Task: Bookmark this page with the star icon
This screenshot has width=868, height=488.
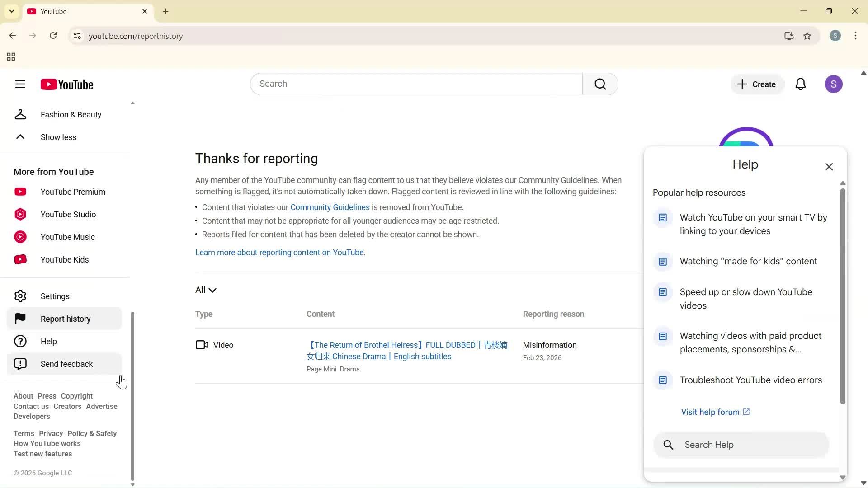Action: point(807,36)
